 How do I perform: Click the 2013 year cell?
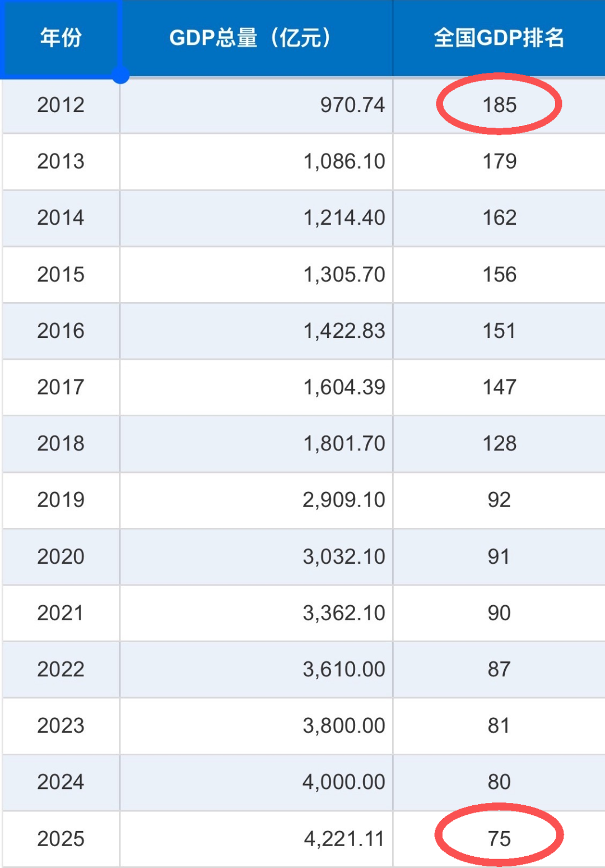(x=61, y=161)
